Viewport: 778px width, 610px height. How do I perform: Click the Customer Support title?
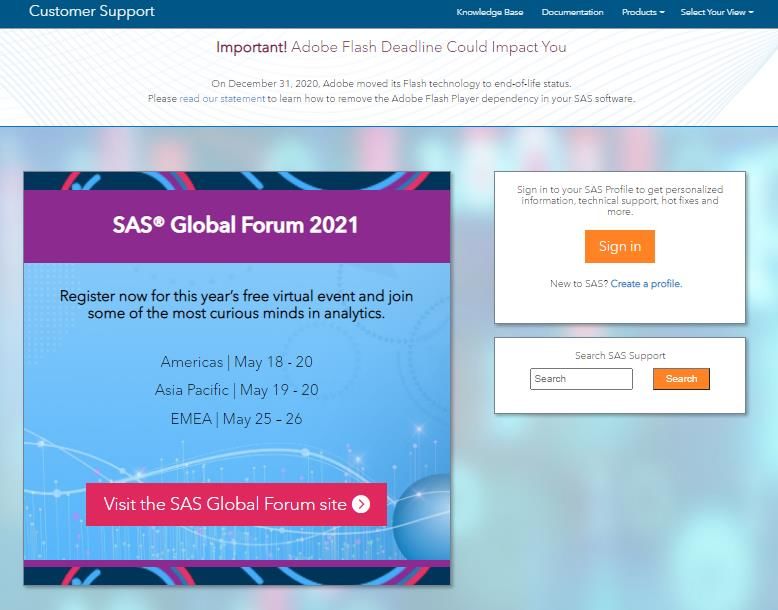click(92, 11)
